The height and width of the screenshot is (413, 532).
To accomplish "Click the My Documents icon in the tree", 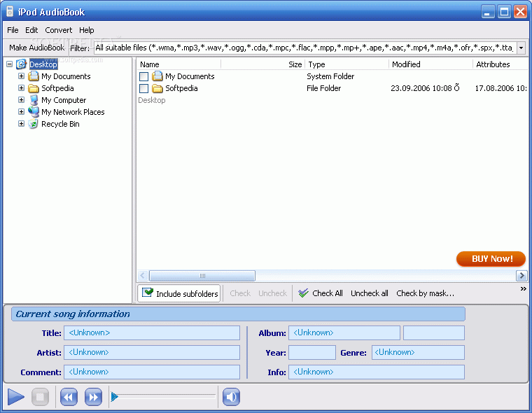I will pyautogui.click(x=34, y=76).
